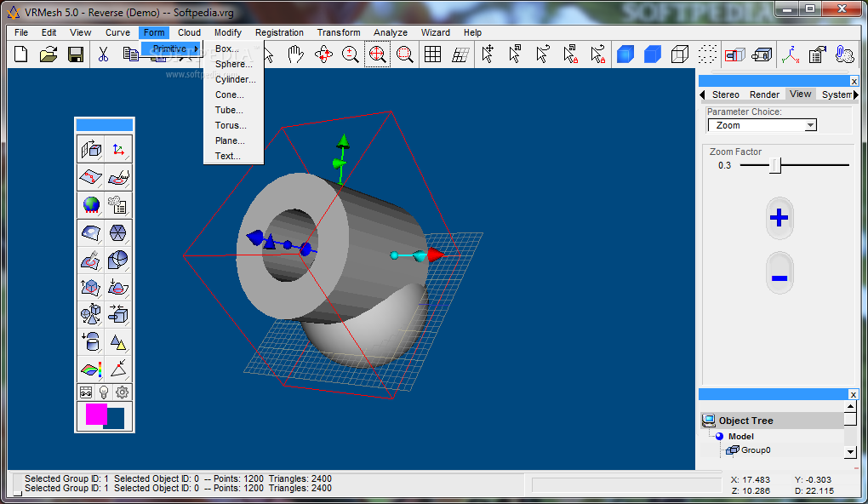868x504 pixels.
Task: Open the Wizard menu
Action: [x=435, y=32]
